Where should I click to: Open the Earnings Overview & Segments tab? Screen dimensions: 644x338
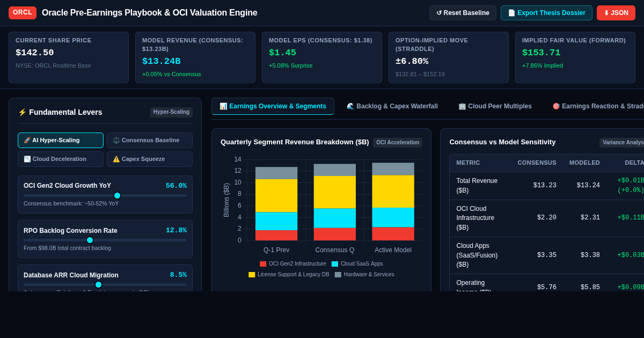coord(273,106)
